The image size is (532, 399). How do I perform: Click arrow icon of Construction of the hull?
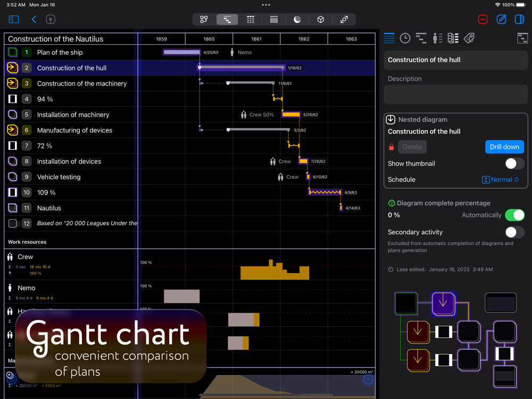(13, 68)
